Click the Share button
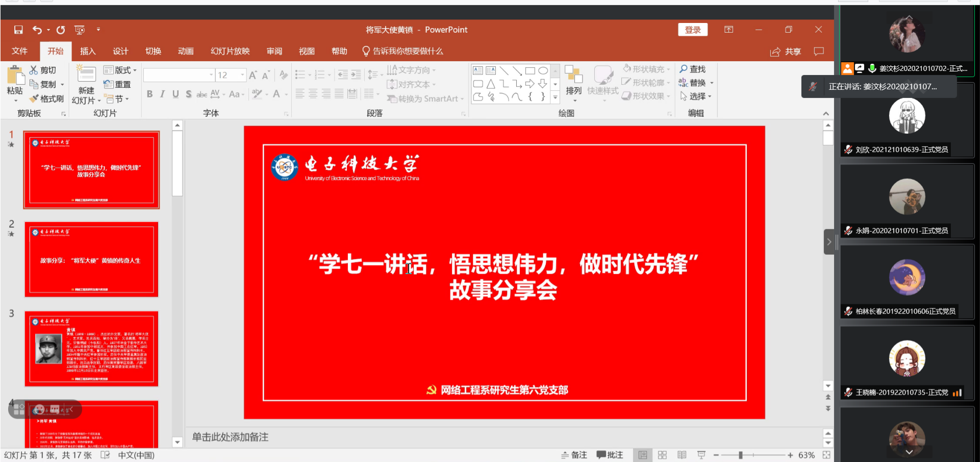Image resolution: width=980 pixels, height=462 pixels. (x=786, y=52)
